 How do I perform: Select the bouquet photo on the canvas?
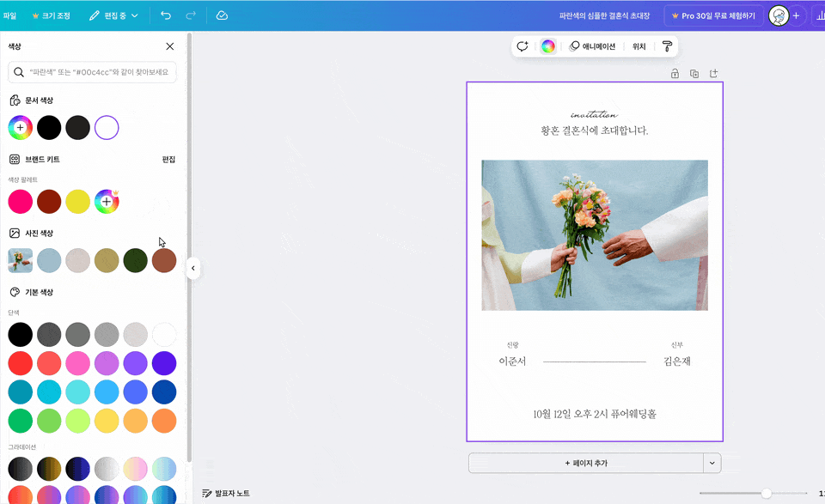[x=595, y=235]
